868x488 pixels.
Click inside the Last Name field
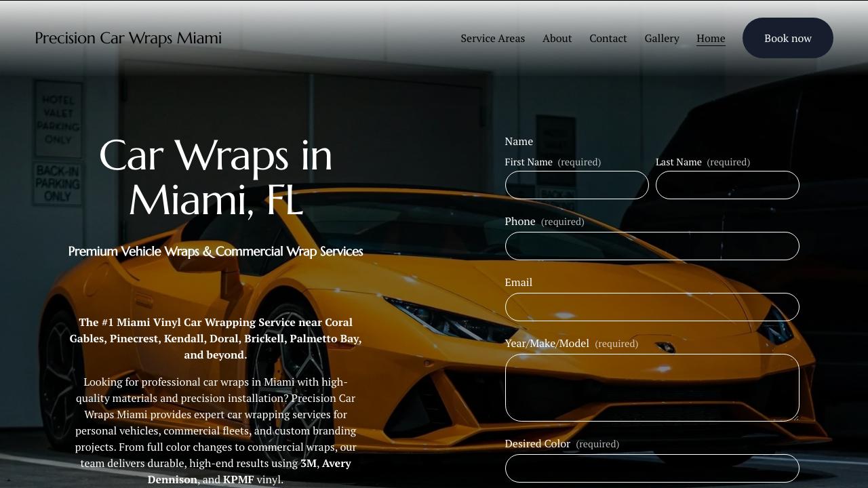pyautogui.click(x=727, y=184)
